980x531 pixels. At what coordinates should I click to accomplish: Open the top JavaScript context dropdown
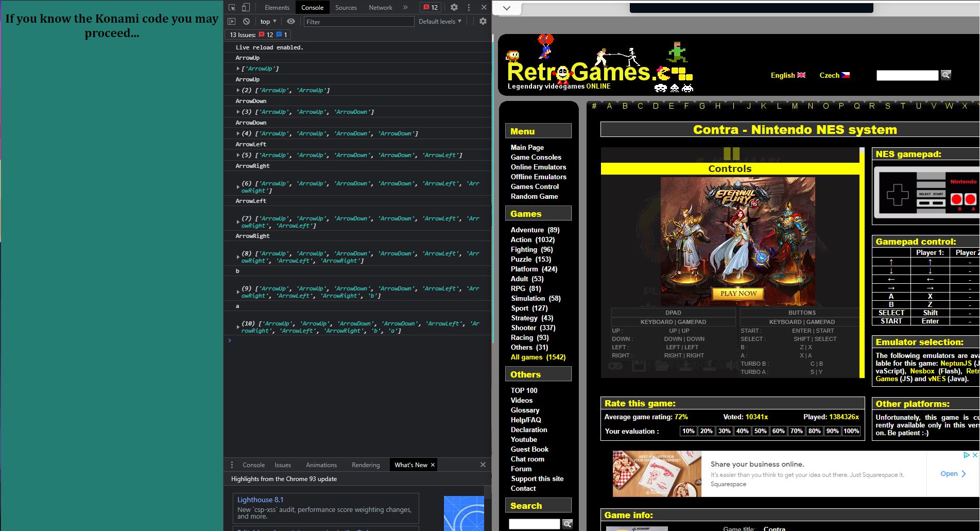tap(268, 21)
